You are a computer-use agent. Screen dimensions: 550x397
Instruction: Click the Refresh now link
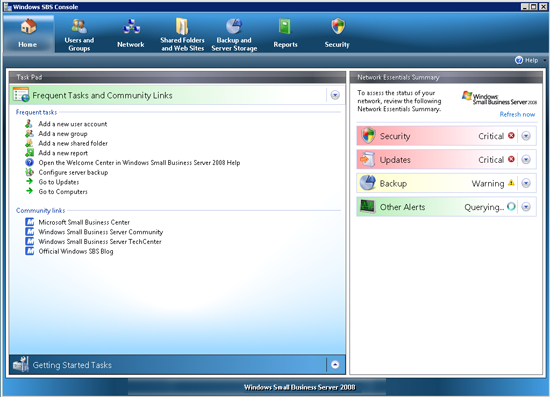pyautogui.click(x=517, y=114)
